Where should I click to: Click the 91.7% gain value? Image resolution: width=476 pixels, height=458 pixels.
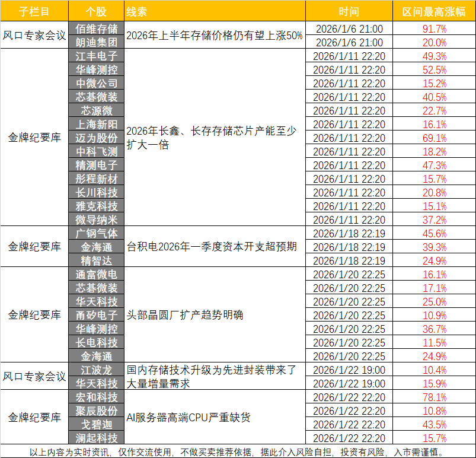click(x=433, y=28)
